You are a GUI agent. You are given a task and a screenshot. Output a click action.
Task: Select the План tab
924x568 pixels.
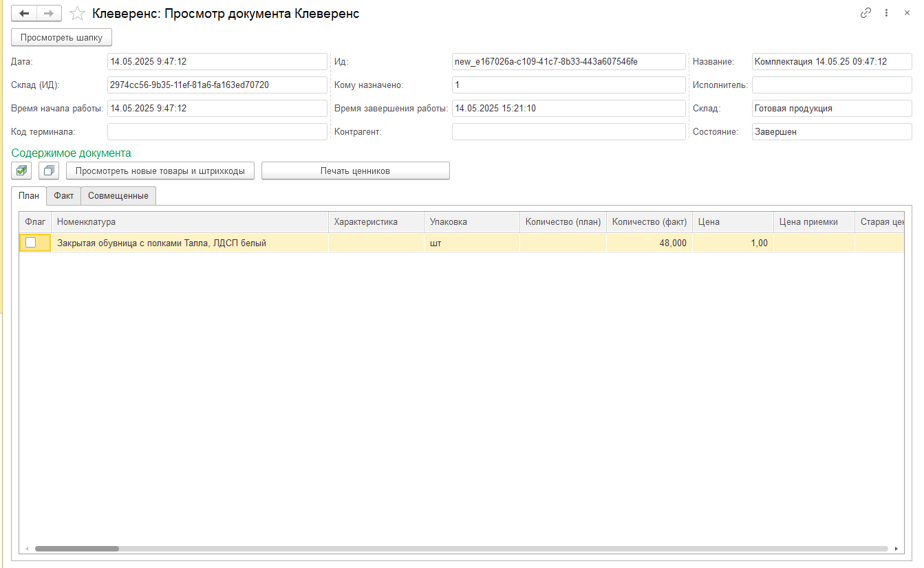pos(29,196)
